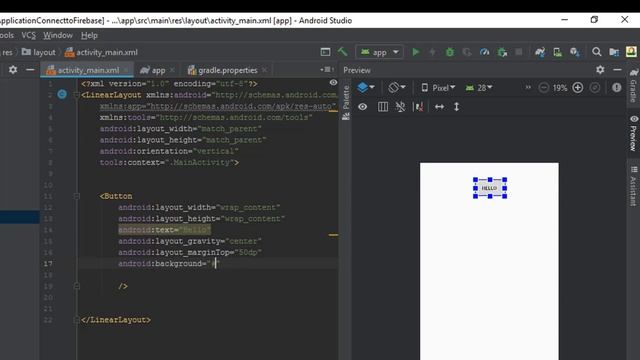The height and width of the screenshot is (360, 640).
Task: Click the android:background attribute value
Action: [214, 264]
